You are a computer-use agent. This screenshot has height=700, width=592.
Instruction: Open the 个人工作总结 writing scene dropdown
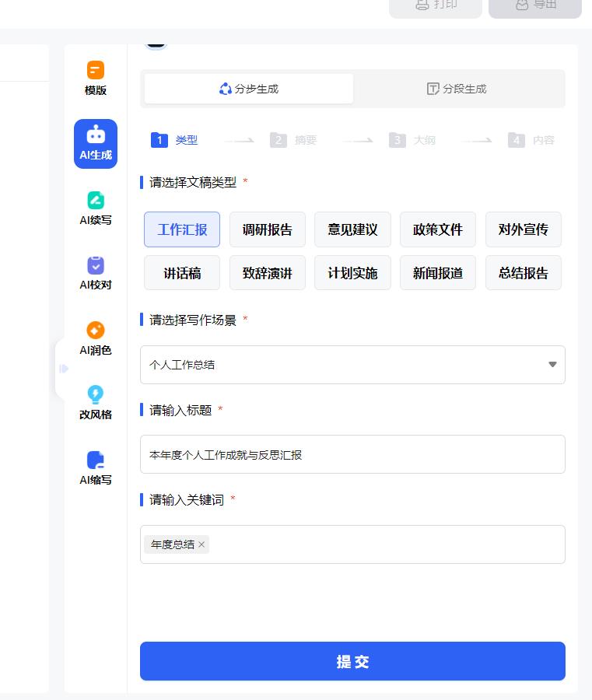[x=352, y=365]
